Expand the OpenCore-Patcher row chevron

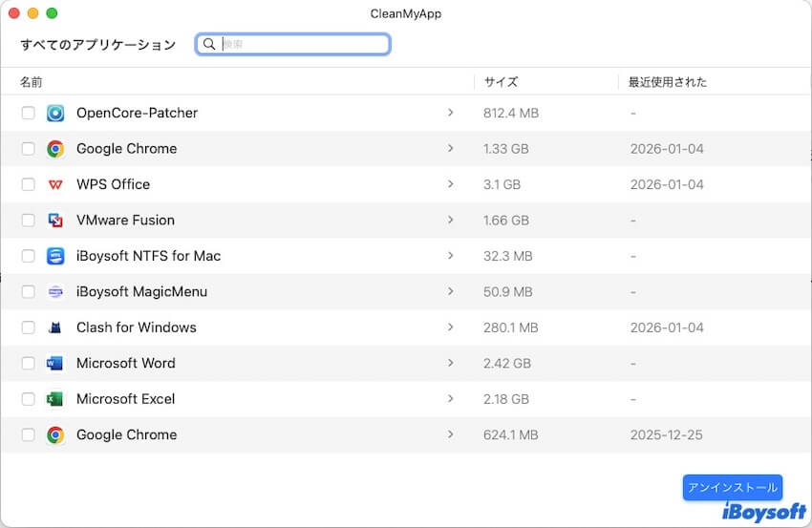point(450,113)
